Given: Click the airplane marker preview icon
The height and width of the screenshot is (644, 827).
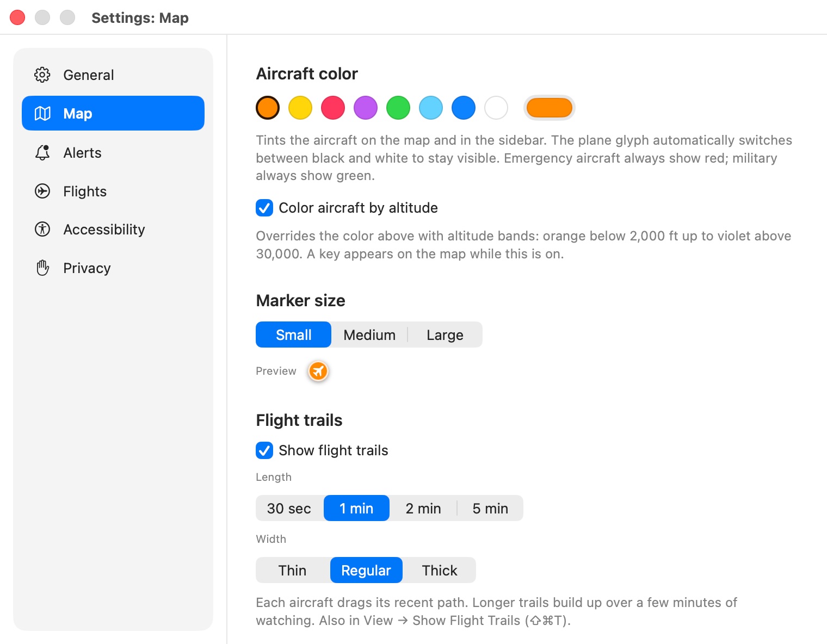Looking at the screenshot, I should click(318, 371).
